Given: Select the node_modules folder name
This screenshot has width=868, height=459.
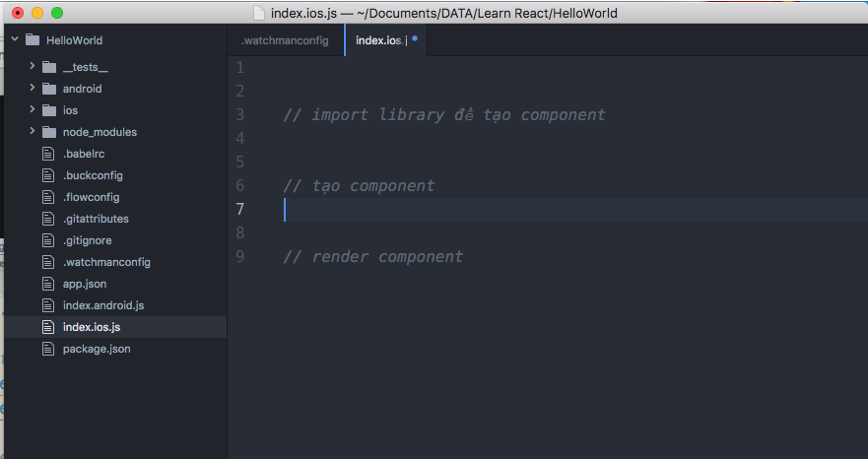Looking at the screenshot, I should [100, 132].
